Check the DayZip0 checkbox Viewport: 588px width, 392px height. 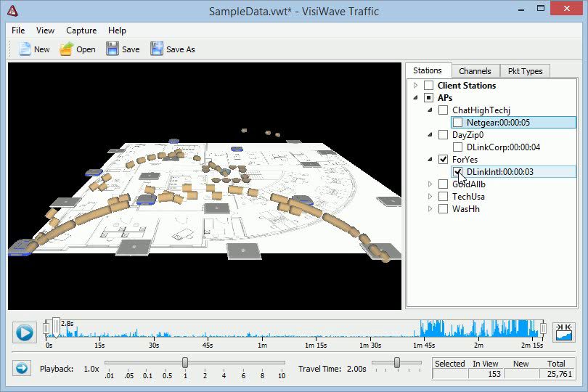(x=443, y=135)
